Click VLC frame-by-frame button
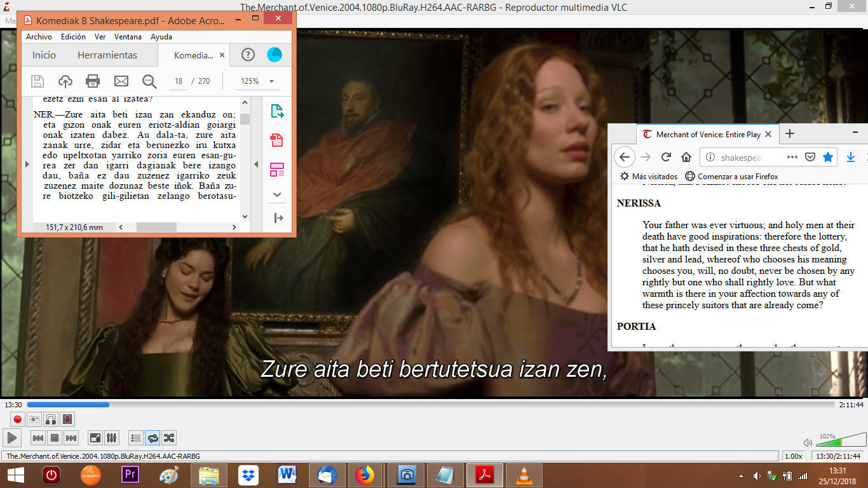The height and width of the screenshot is (488, 868). pyautogui.click(x=67, y=419)
